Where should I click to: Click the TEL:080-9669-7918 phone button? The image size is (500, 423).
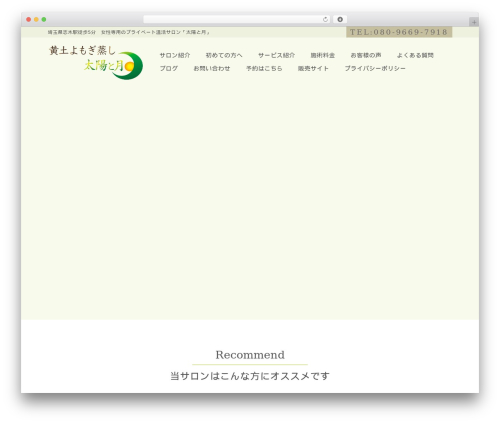pyautogui.click(x=399, y=32)
